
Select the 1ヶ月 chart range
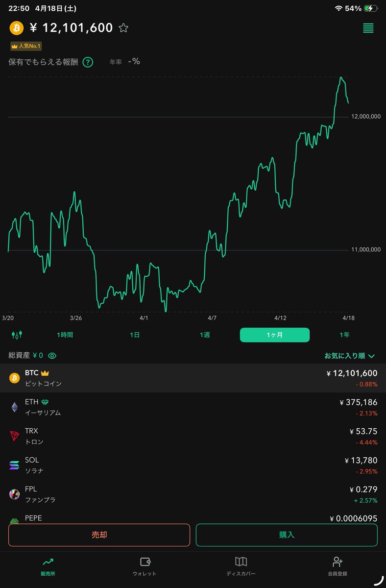(275, 335)
